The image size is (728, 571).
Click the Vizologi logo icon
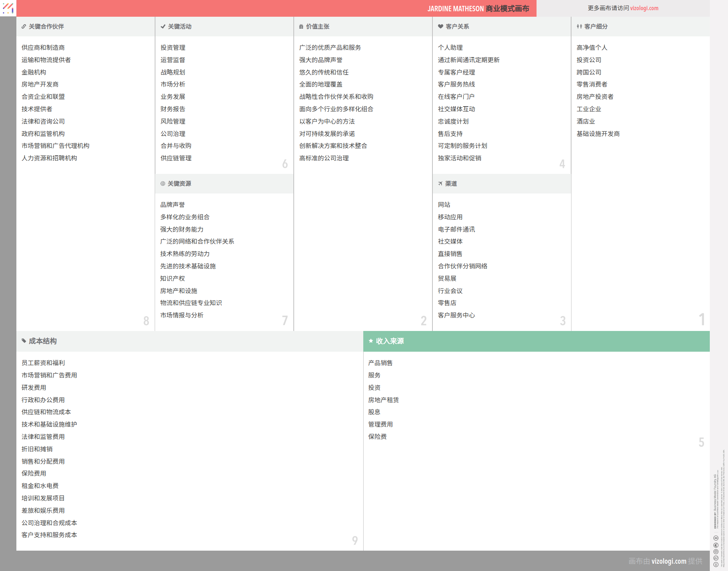click(x=8, y=8)
